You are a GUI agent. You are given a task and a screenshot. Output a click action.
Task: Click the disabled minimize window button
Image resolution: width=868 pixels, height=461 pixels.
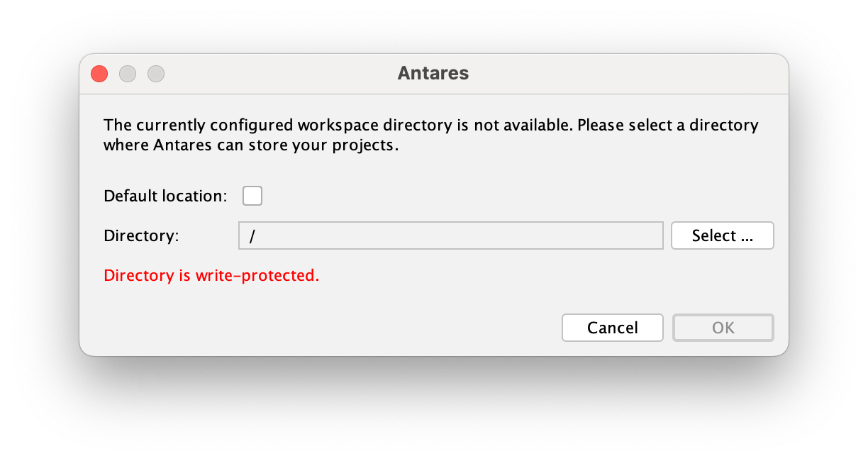[x=128, y=74]
